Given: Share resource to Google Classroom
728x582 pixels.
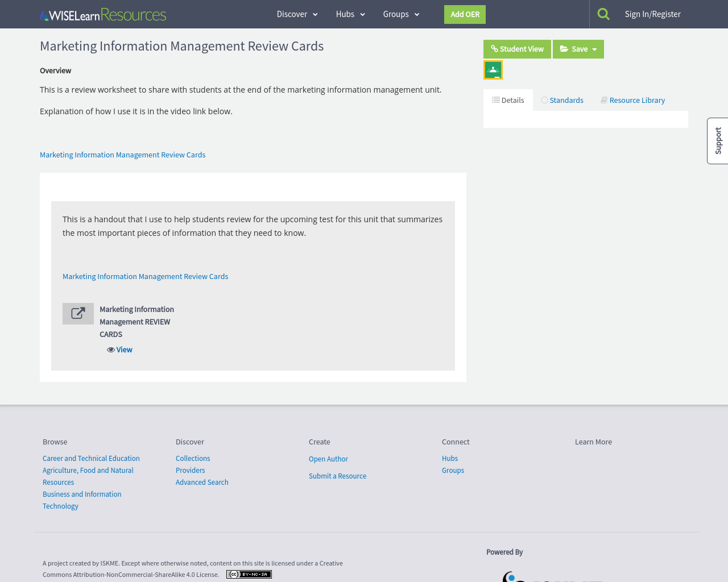Looking at the screenshot, I should 493,68.
